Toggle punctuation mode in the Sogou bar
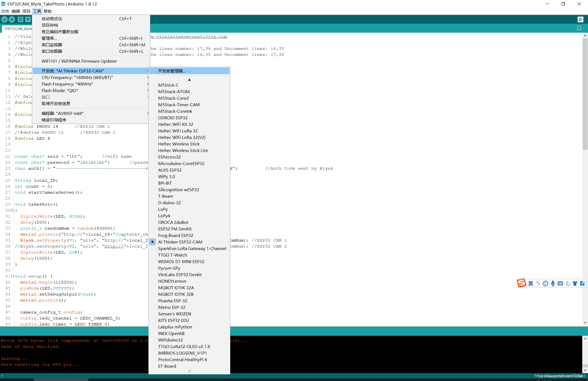This screenshot has height=381, width=588. [538, 284]
